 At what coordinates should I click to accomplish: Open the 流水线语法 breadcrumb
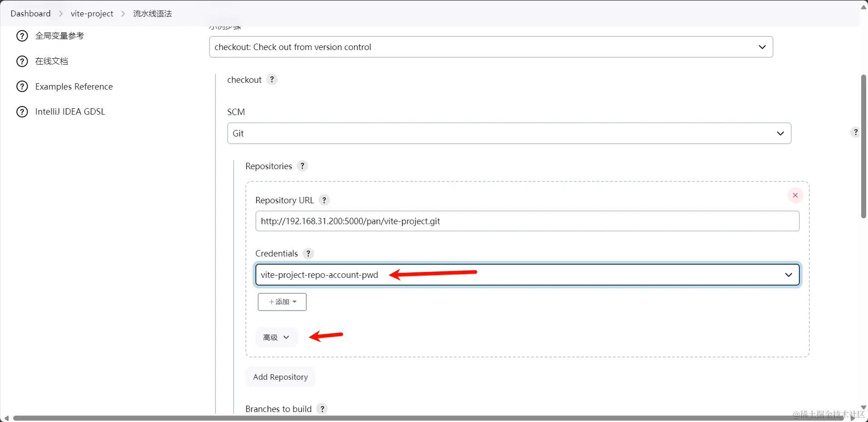tap(152, 14)
